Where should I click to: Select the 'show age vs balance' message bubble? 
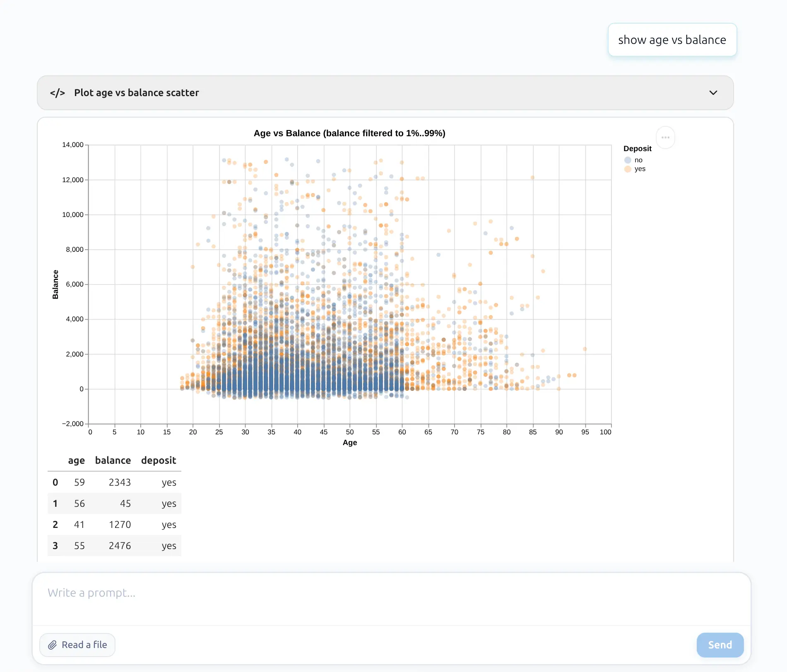[671, 40]
